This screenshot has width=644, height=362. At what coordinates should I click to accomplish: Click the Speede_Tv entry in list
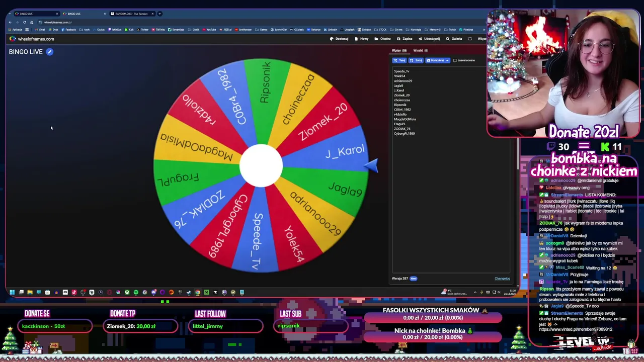coord(401,71)
